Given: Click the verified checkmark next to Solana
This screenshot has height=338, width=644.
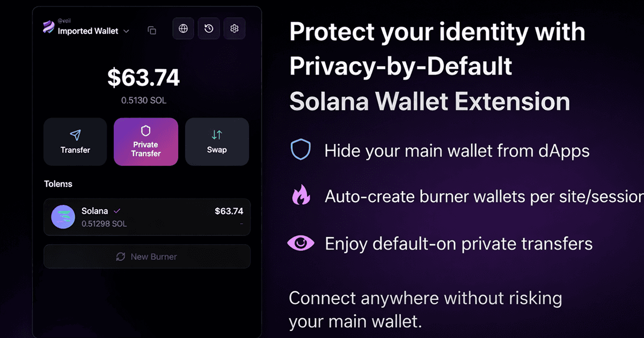Looking at the screenshot, I should 117,211.
